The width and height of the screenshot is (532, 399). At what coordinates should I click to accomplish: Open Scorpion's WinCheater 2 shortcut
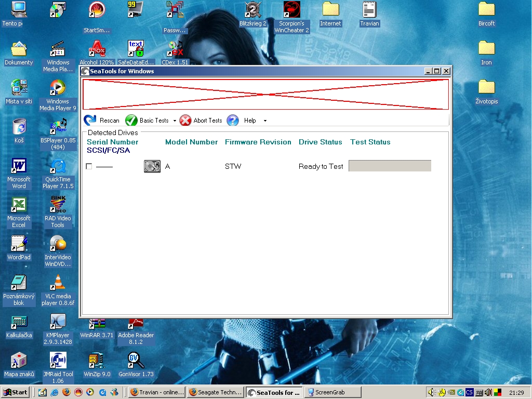292,10
